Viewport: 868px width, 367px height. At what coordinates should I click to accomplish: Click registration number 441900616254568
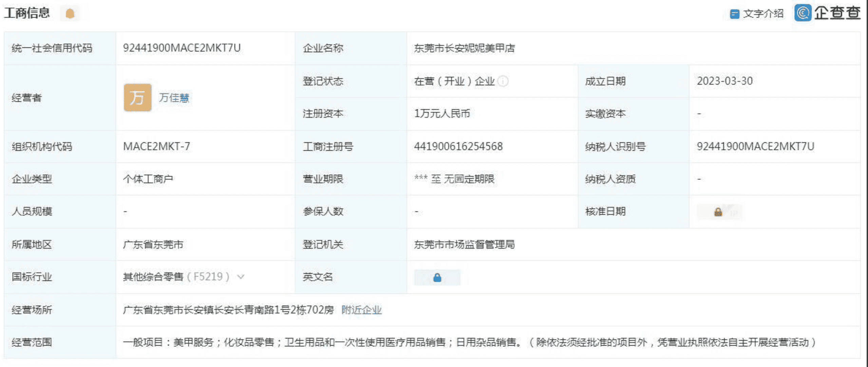[x=458, y=147]
